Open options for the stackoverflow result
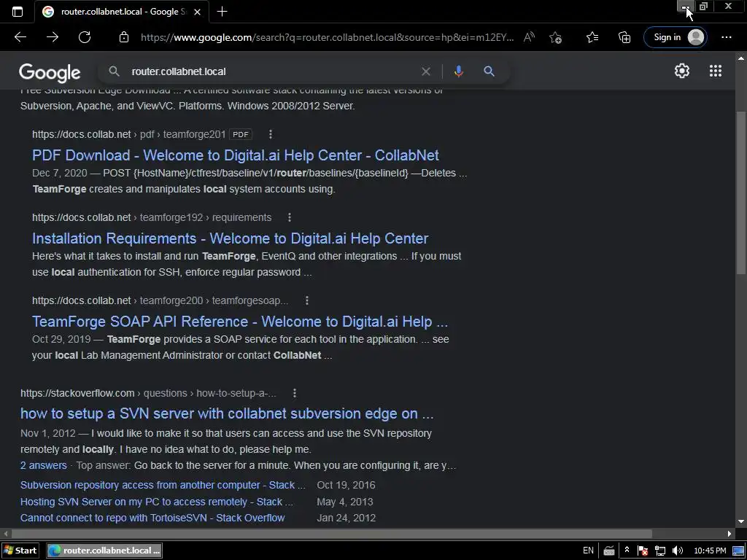Viewport: 747px width, 560px height. 295,393
